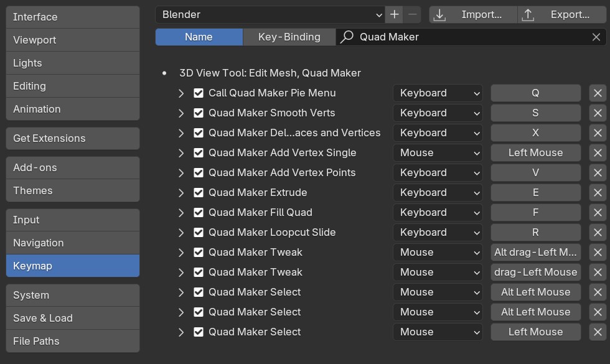Open the Save & Load preferences section

[x=73, y=318]
